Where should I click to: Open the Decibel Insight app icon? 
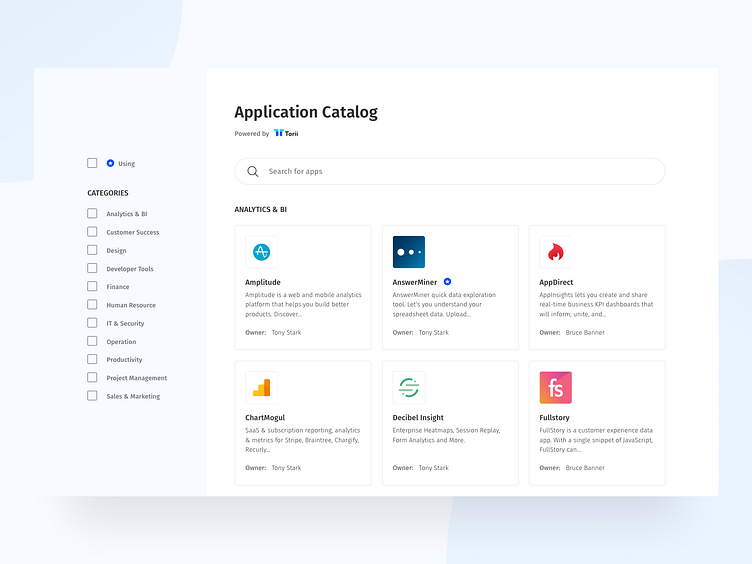(x=409, y=388)
